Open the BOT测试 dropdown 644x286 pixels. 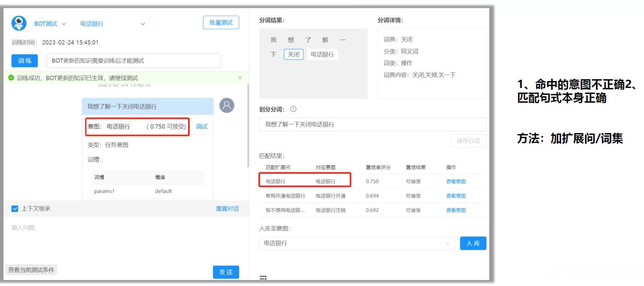50,23
